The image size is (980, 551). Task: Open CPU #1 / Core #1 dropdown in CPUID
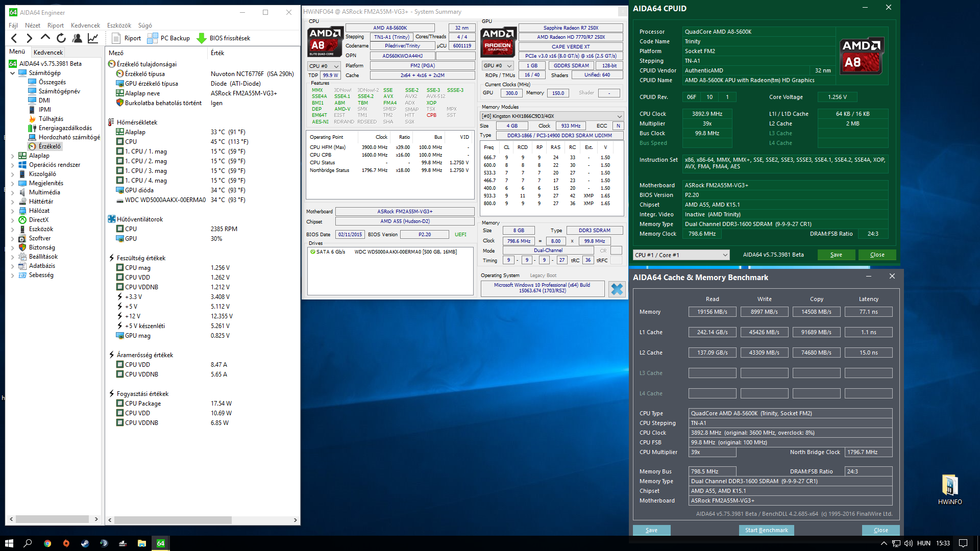681,255
